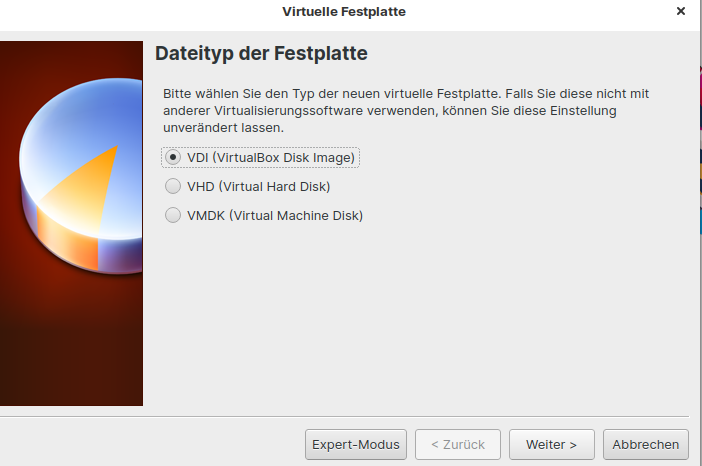Switch to Expert-Modus

pos(355,444)
